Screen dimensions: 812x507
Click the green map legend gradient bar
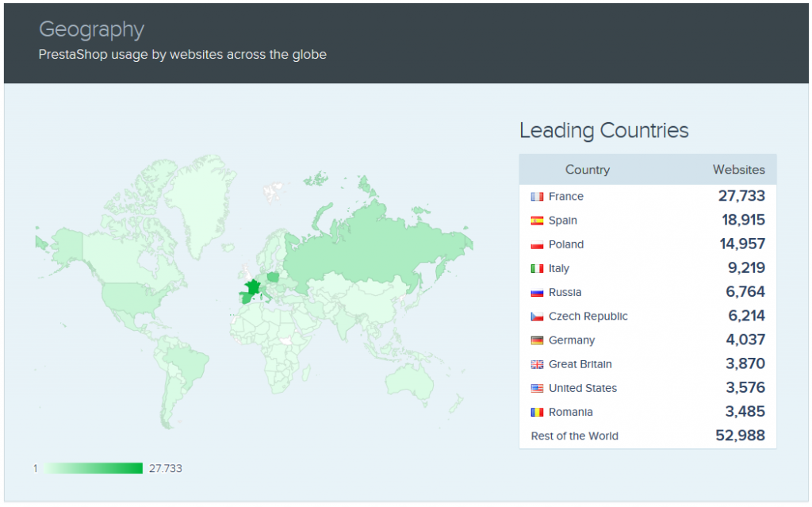[x=93, y=468]
